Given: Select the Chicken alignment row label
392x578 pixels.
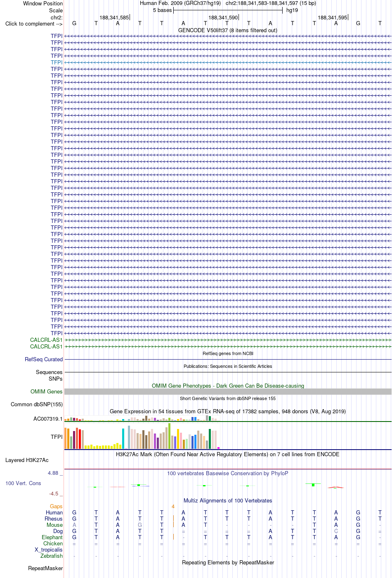Looking at the screenshot, I should tap(53, 543).
